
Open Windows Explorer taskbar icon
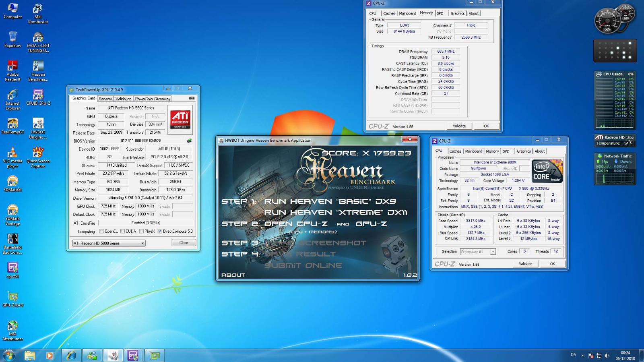29,355
